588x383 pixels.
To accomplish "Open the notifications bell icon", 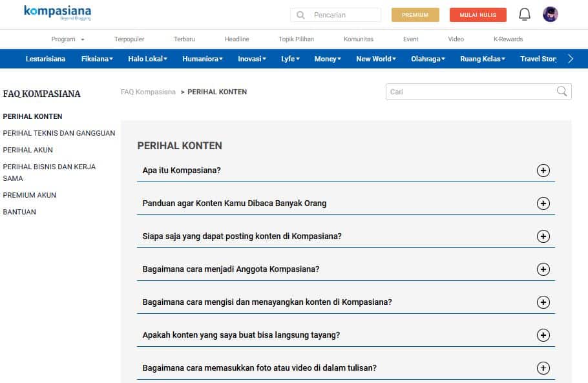I will 524,13.
